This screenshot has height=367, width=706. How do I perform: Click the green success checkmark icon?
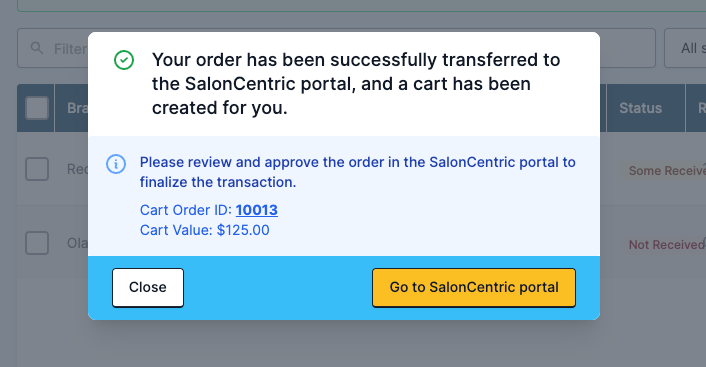pyautogui.click(x=124, y=60)
